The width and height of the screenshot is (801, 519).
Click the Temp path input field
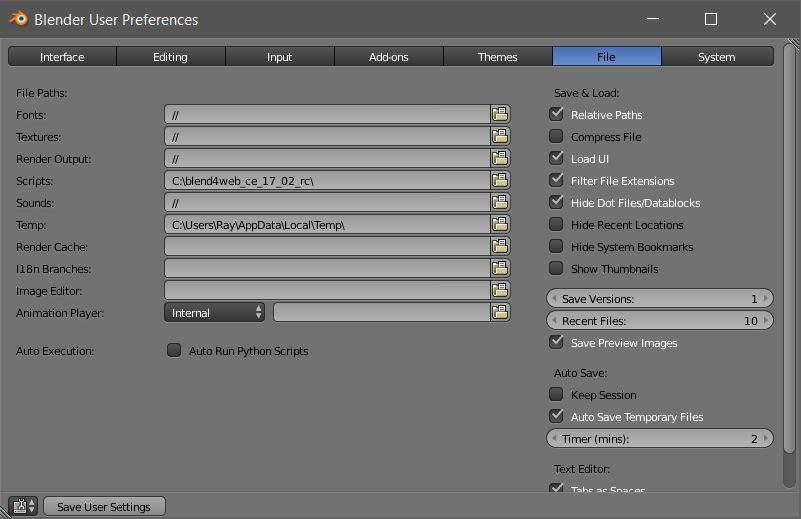[327, 224]
